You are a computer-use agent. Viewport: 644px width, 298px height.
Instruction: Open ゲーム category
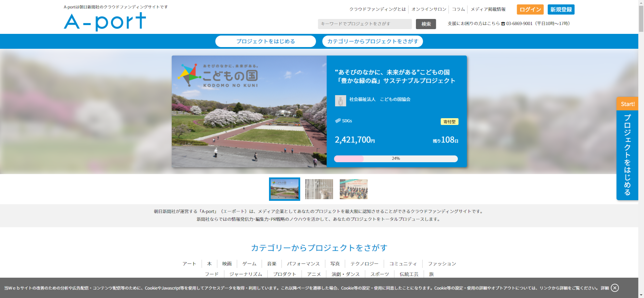(249, 264)
